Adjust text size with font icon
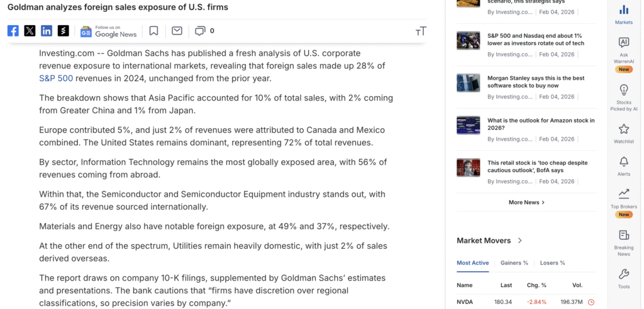Screen dimensions: 644x309 coord(421,31)
